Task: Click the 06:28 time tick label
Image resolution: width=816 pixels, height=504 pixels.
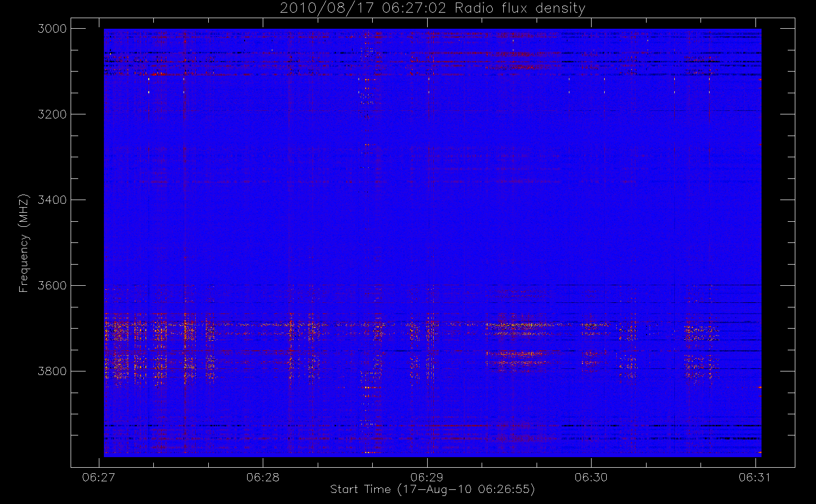Action: pyautogui.click(x=263, y=477)
